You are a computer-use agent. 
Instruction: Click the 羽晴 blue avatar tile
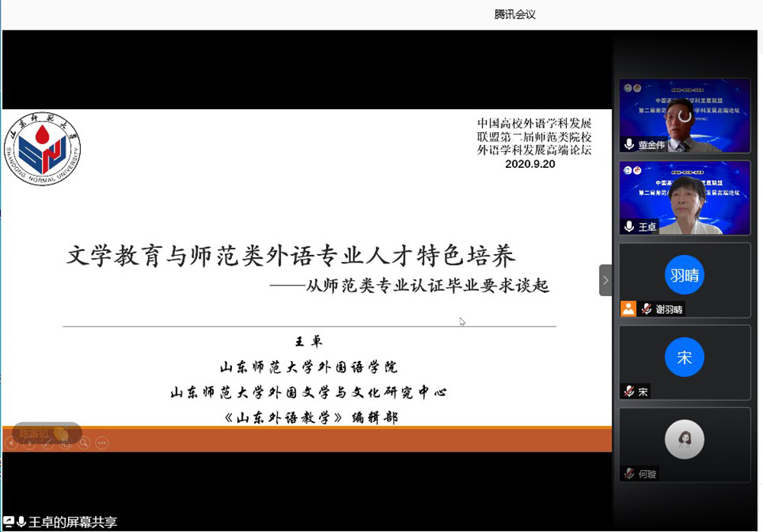pos(684,275)
